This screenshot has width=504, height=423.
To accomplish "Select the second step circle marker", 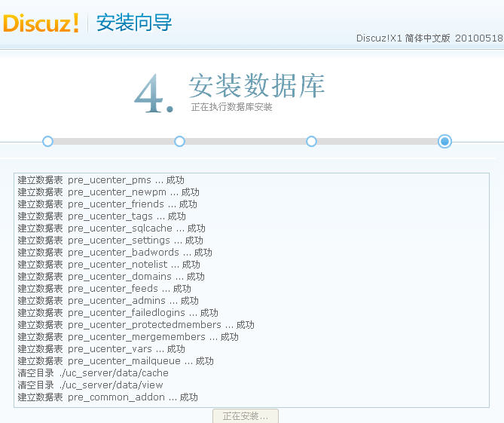I will click(x=179, y=141).
